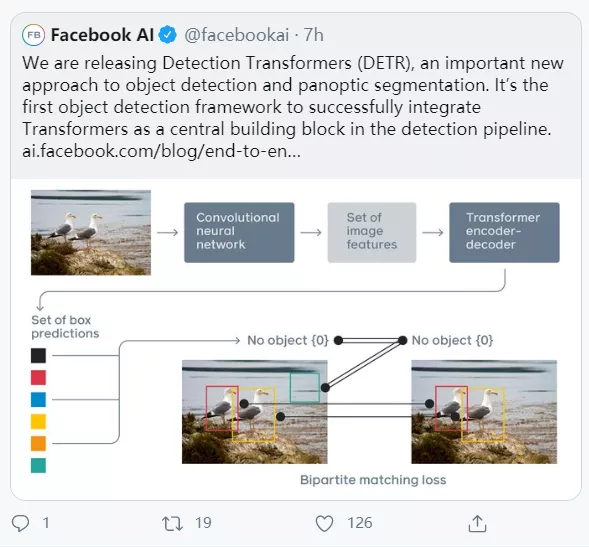Click the Set of image features block
The image size is (589, 547).
(372, 233)
